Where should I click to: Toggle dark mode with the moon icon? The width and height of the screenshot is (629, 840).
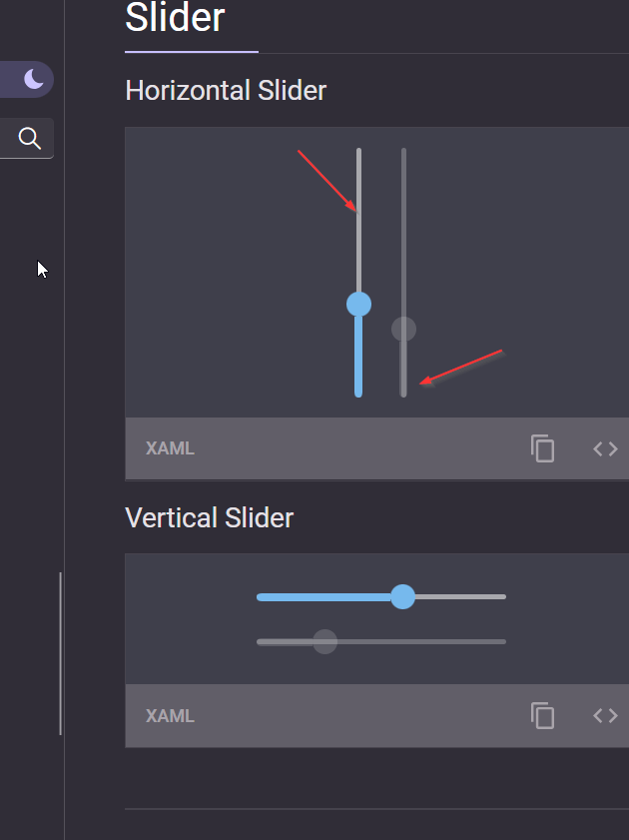coord(30,79)
